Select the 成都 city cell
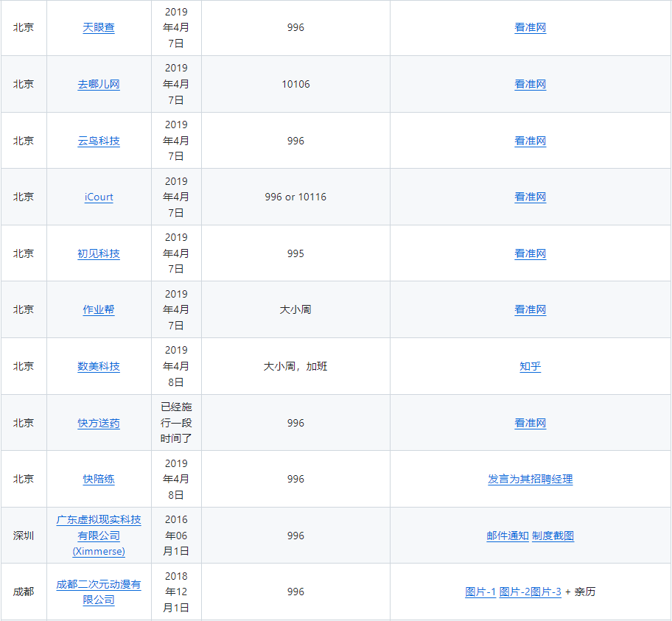This screenshot has width=672, height=621. pyautogui.click(x=24, y=592)
